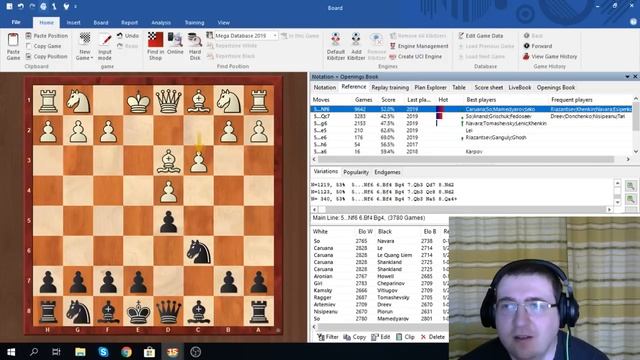The image size is (640, 360).
Task: Open the Notation pane dropdown arrow
Action: point(627,77)
